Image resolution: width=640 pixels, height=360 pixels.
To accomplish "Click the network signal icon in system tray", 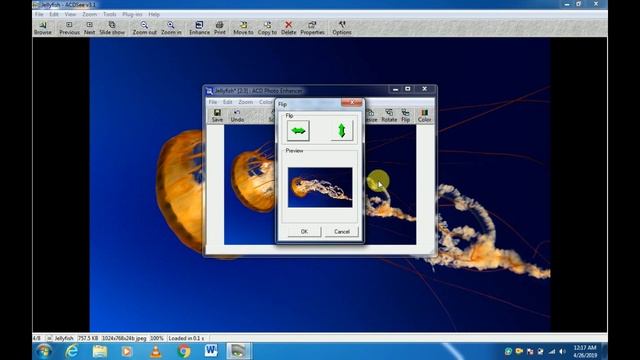I will click(552, 351).
